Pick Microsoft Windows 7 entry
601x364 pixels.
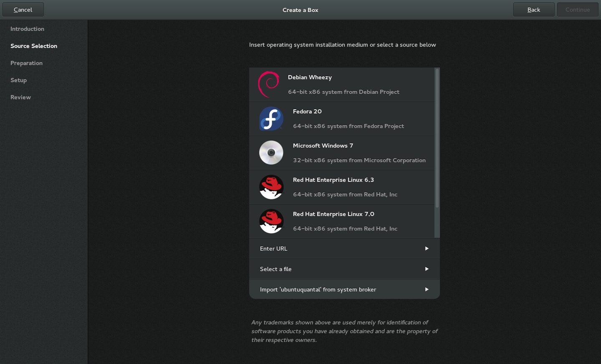pos(342,153)
